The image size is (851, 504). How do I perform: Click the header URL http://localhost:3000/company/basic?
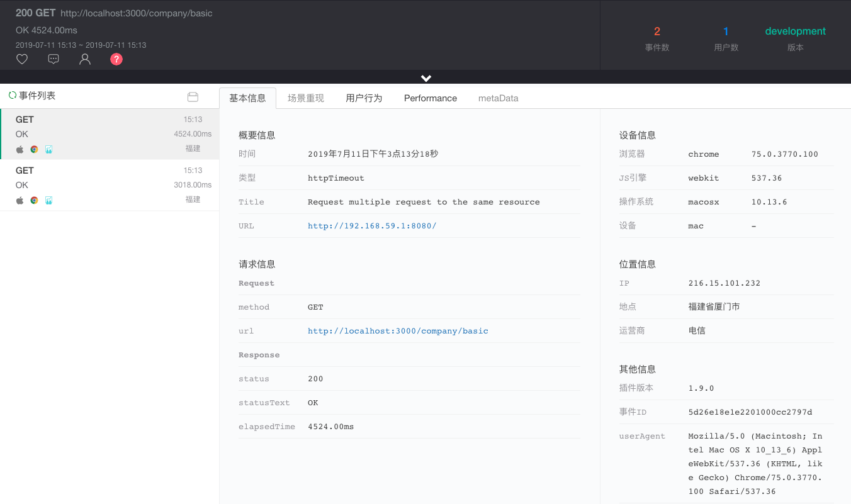pos(137,13)
